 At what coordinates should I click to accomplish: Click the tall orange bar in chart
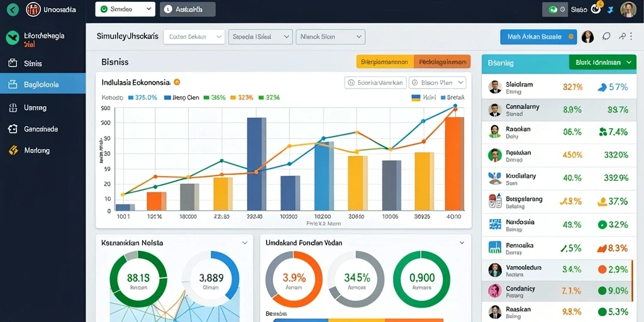[x=455, y=164]
